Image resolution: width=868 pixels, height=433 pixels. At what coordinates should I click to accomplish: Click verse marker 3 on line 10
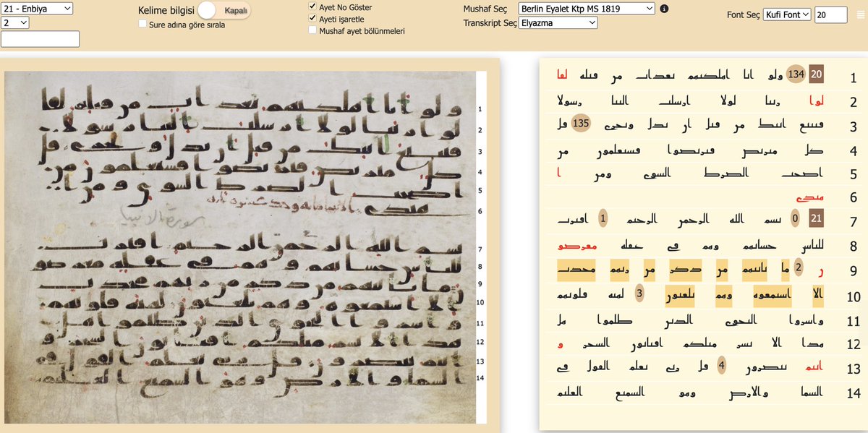point(639,293)
